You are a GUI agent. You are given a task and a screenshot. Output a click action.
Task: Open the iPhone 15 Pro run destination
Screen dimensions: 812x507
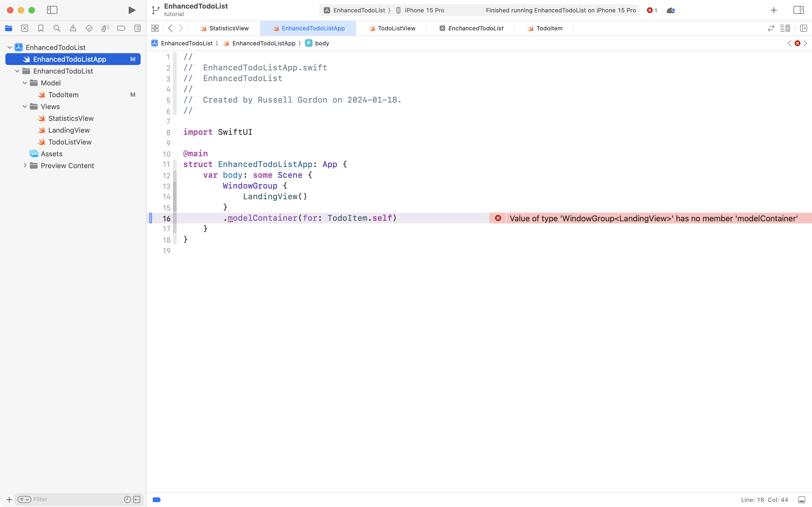coord(424,10)
